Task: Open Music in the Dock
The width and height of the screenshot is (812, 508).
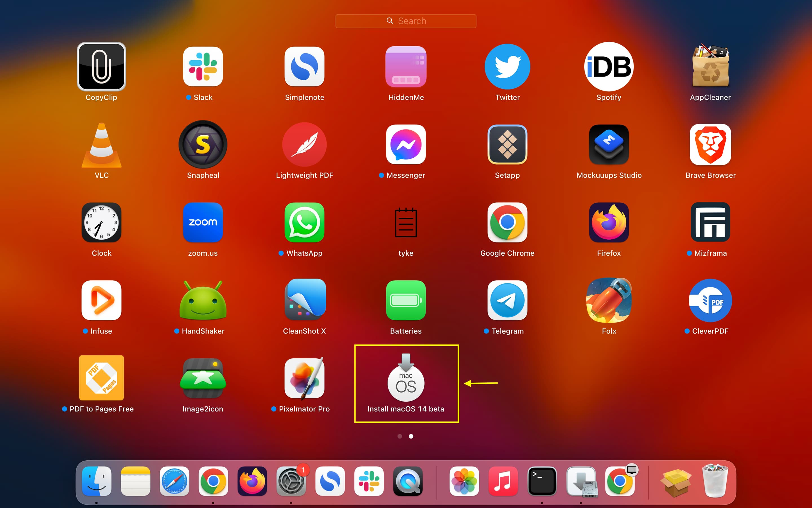Action: tap(503, 481)
